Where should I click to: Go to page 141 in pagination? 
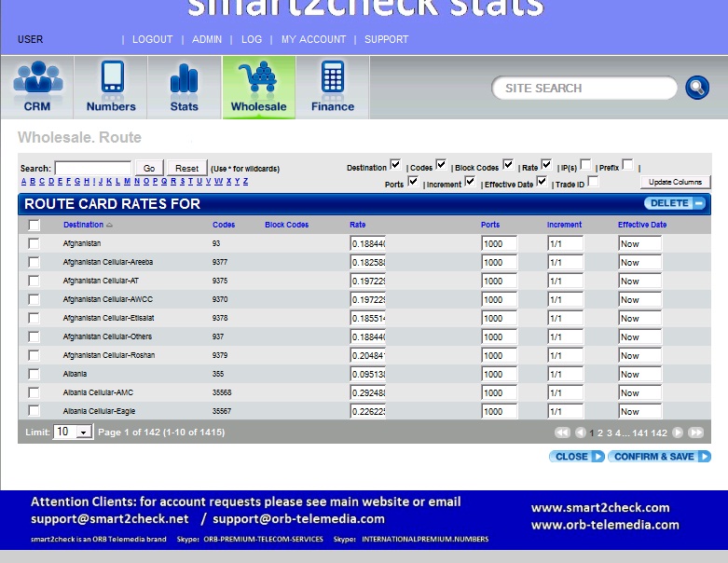[639, 433]
